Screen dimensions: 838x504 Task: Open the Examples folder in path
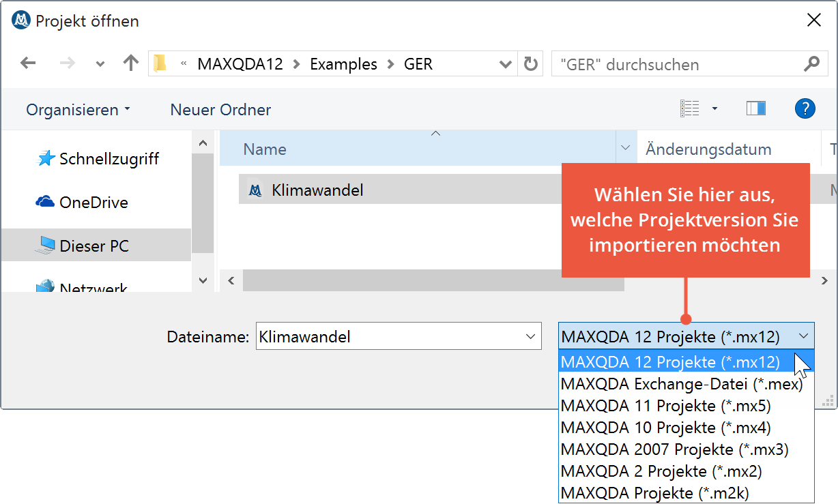pos(343,65)
